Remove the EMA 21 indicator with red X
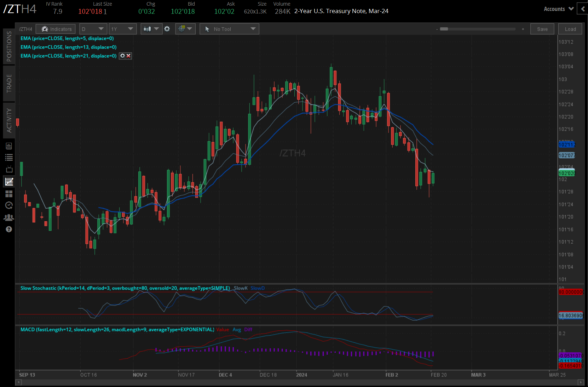 tap(128, 56)
